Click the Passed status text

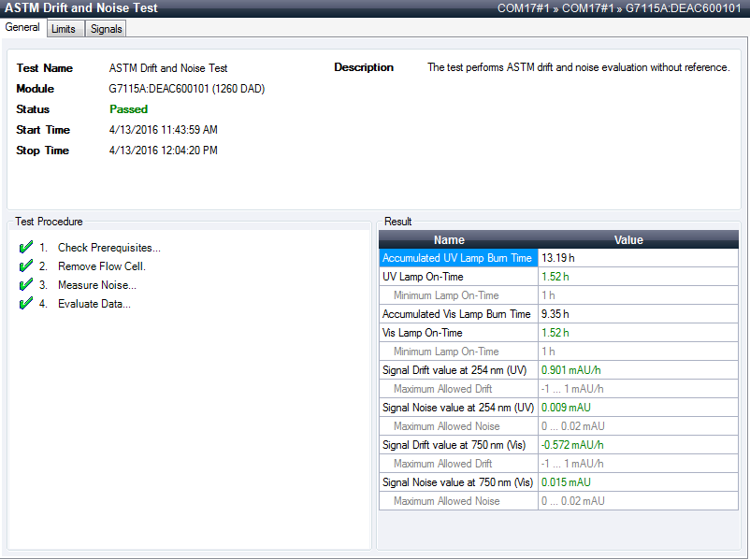[128, 109]
